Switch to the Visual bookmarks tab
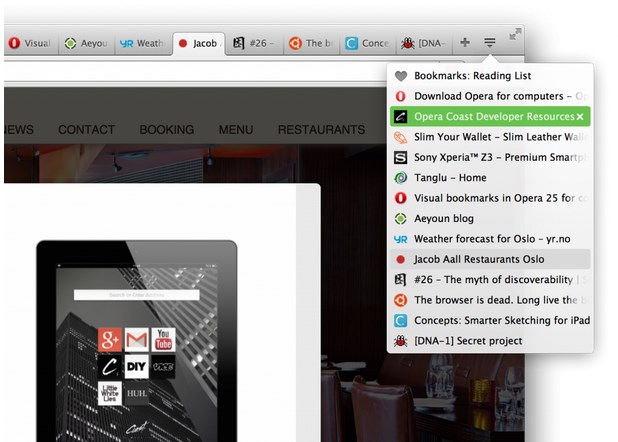 [32, 43]
